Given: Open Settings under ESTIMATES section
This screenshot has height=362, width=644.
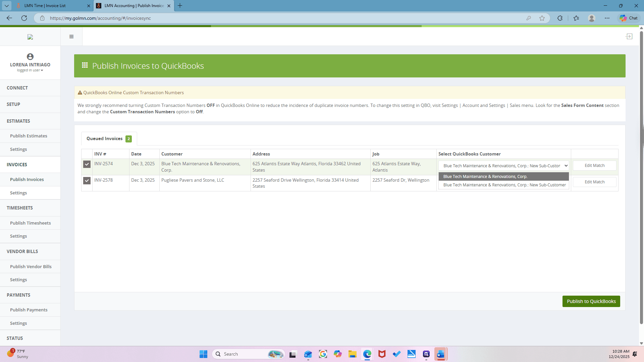Looking at the screenshot, I should tap(30, 149).
